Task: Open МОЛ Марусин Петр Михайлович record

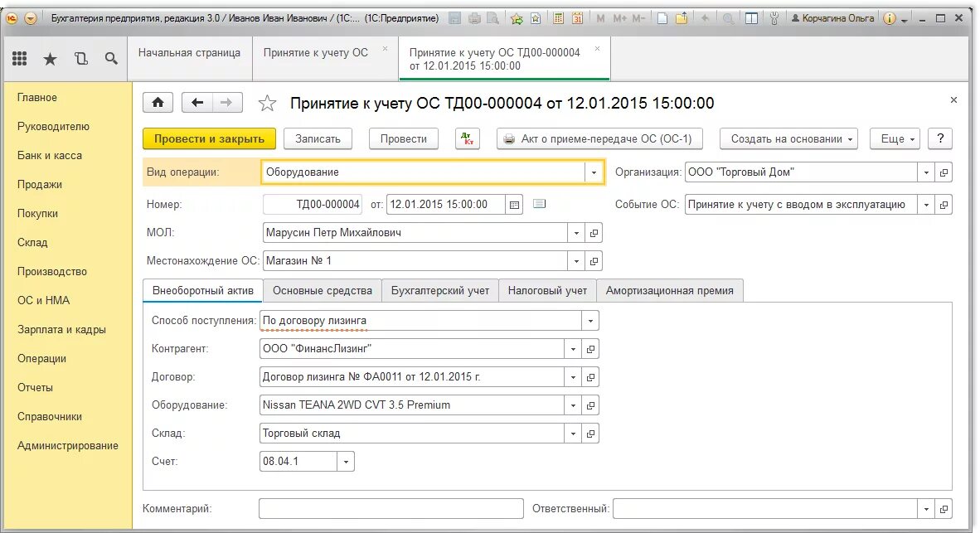Action: tap(594, 233)
